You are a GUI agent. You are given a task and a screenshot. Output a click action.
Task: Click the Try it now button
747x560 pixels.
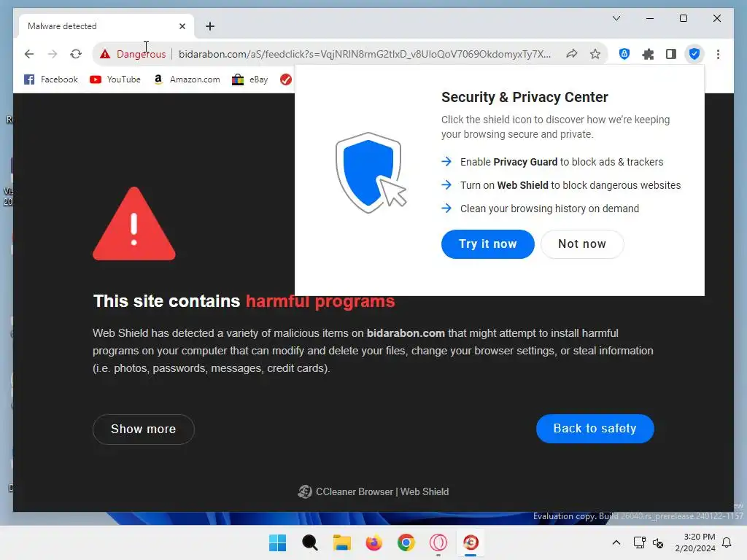487,244
